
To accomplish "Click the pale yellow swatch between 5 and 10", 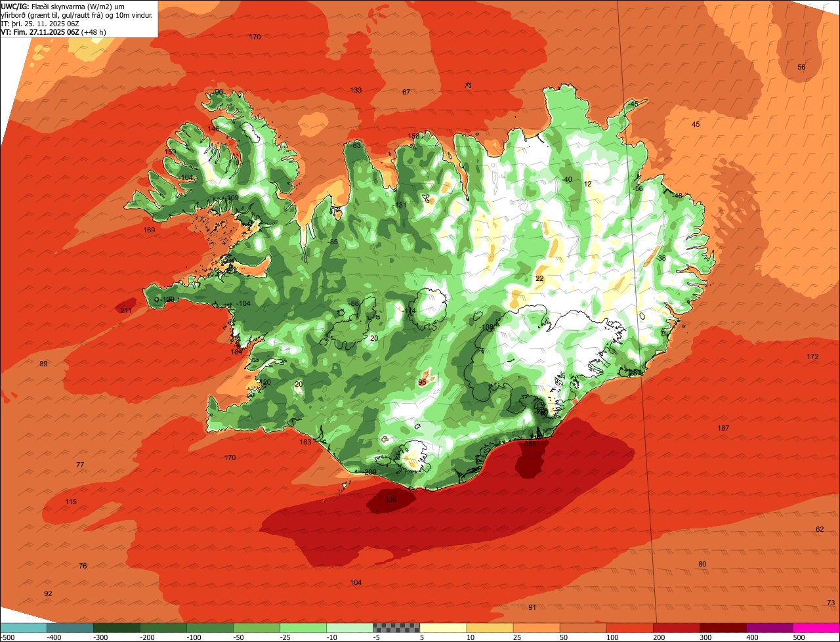I will click(x=443, y=628).
